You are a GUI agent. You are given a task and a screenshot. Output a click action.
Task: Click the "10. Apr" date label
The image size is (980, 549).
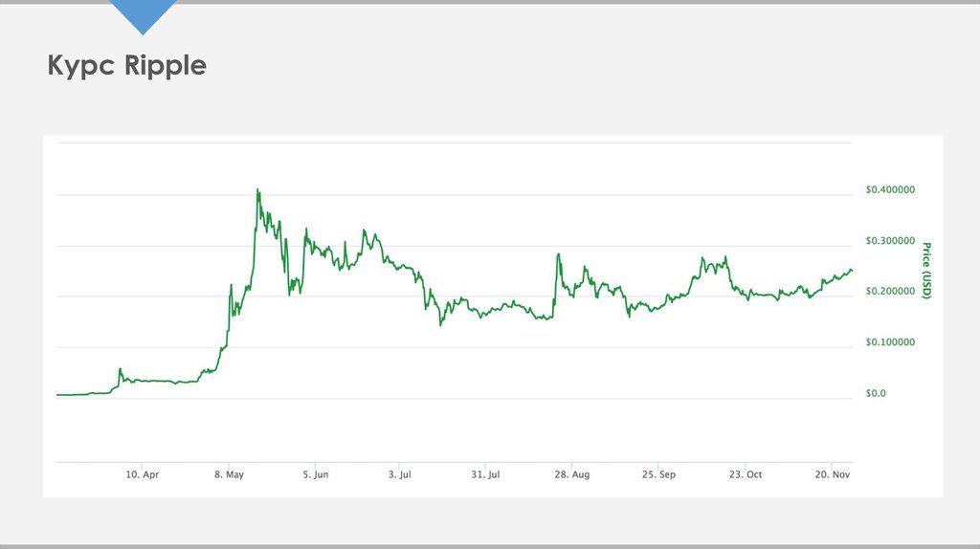click(x=144, y=473)
